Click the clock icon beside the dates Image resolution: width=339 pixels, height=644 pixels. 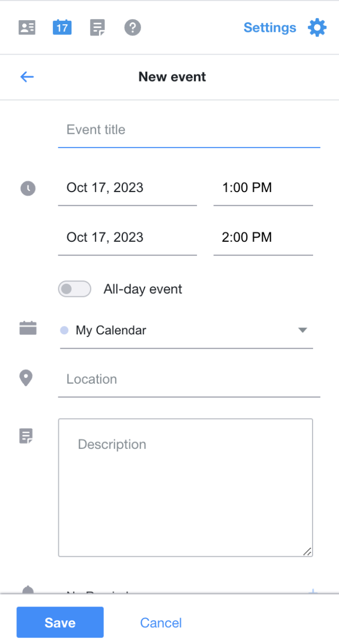click(28, 188)
